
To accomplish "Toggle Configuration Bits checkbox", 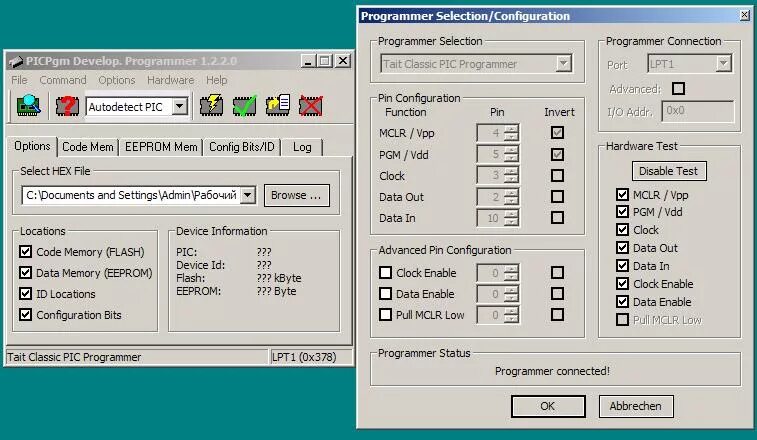I will 26,315.
